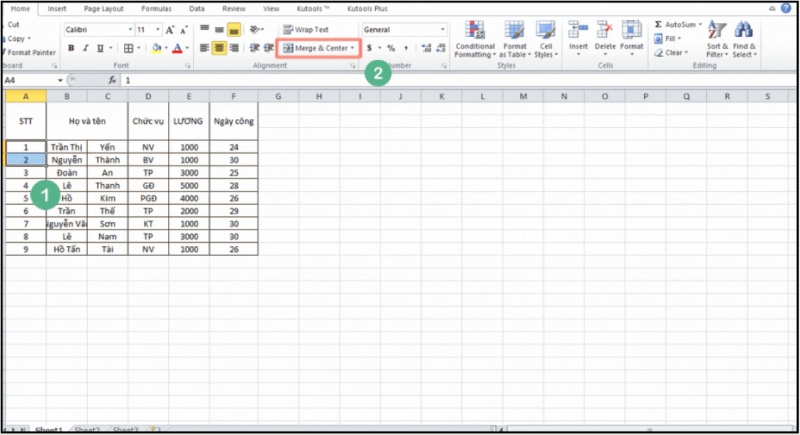Toggle Italic formatting
800x435 pixels.
pyautogui.click(x=85, y=48)
